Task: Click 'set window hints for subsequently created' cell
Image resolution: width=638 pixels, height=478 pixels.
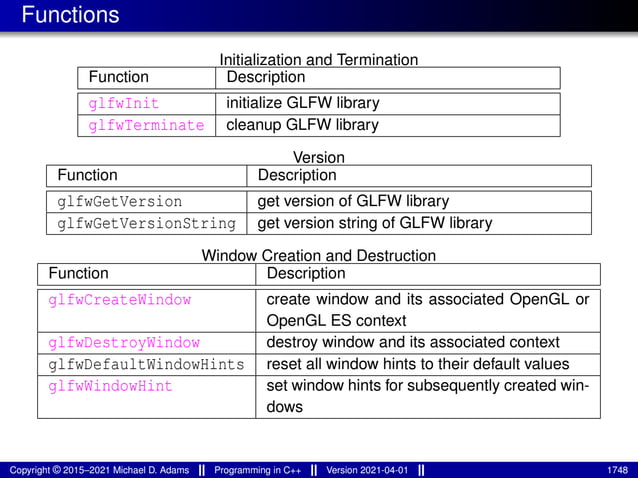Action: pos(428,396)
